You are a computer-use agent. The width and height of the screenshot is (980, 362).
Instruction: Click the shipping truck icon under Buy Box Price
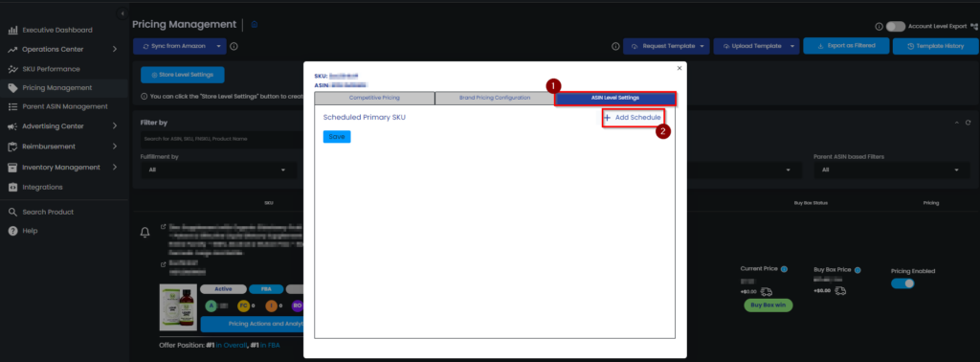(x=840, y=291)
